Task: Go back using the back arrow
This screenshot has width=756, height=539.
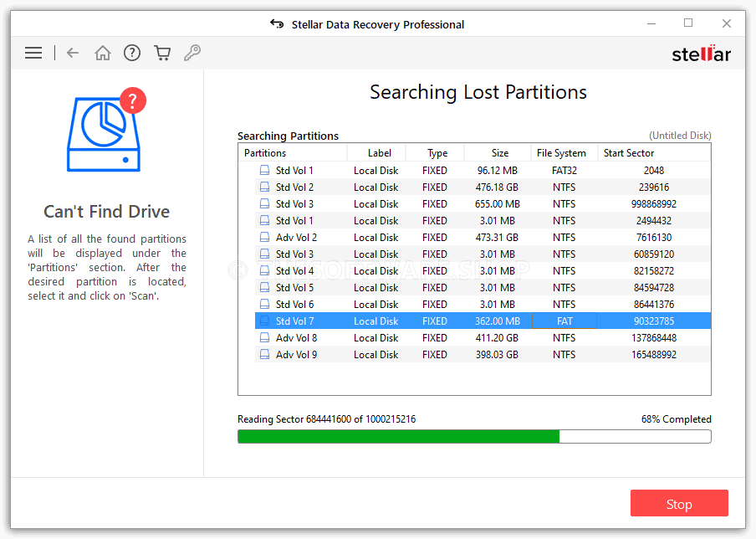Action: coord(73,53)
